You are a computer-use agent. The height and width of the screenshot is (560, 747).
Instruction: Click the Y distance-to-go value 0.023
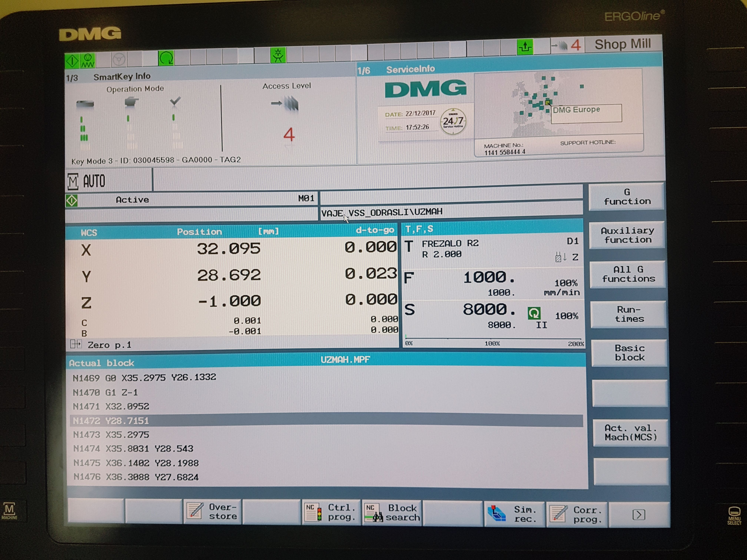tap(371, 273)
